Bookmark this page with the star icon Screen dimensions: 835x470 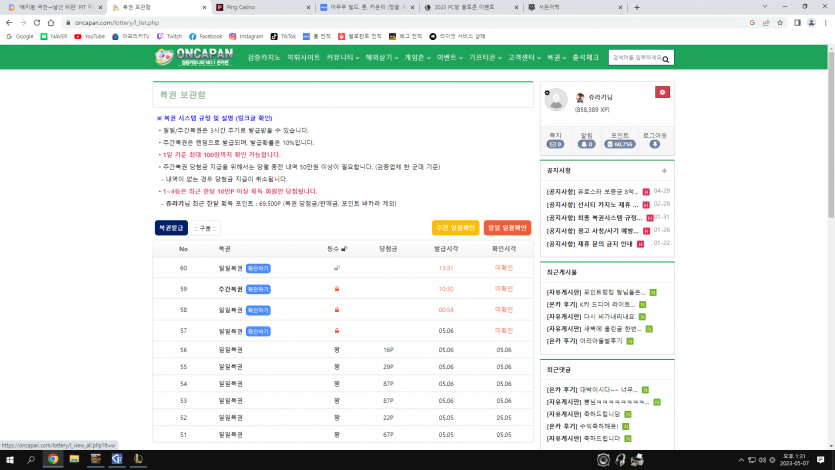[780, 22]
